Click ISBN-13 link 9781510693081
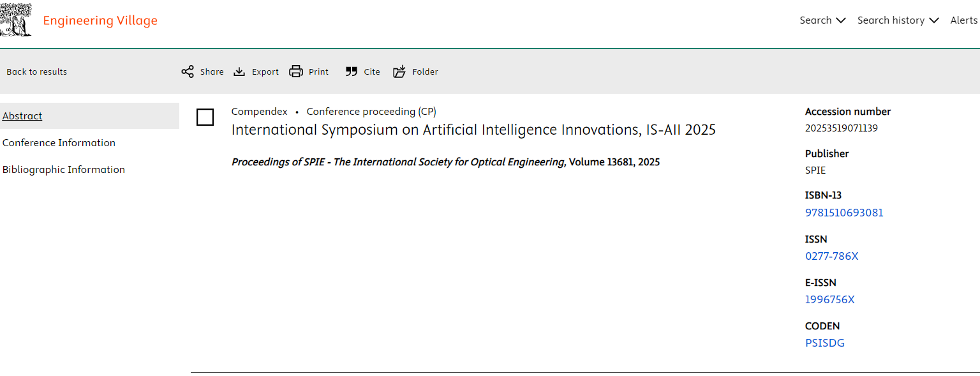Image resolution: width=980 pixels, height=376 pixels. point(844,213)
